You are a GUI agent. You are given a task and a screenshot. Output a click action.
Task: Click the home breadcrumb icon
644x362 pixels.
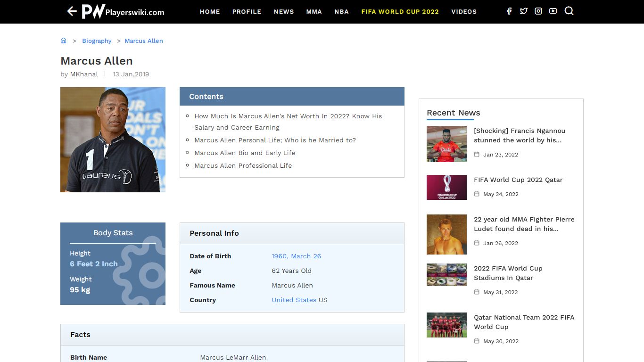(x=64, y=41)
